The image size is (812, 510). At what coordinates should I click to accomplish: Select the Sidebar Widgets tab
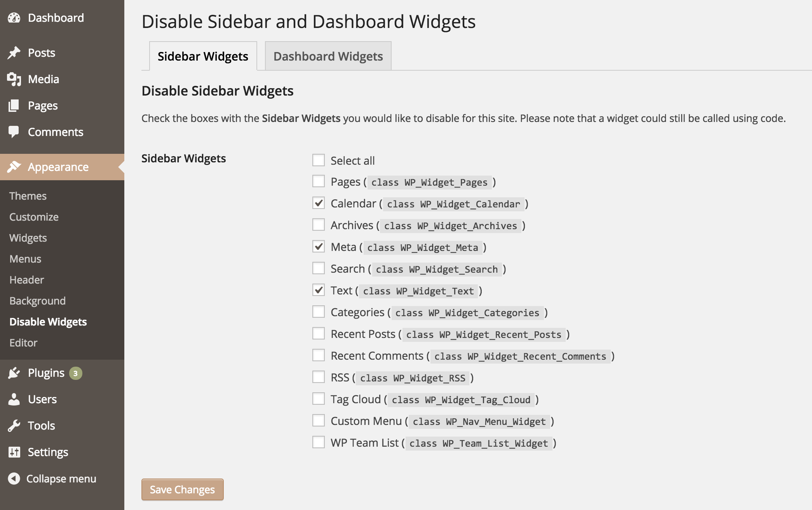pos(203,56)
